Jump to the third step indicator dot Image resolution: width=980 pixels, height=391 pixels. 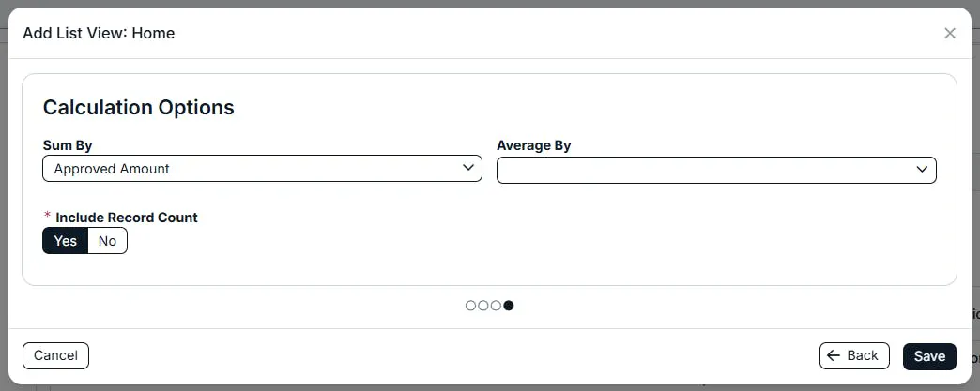coord(496,306)
